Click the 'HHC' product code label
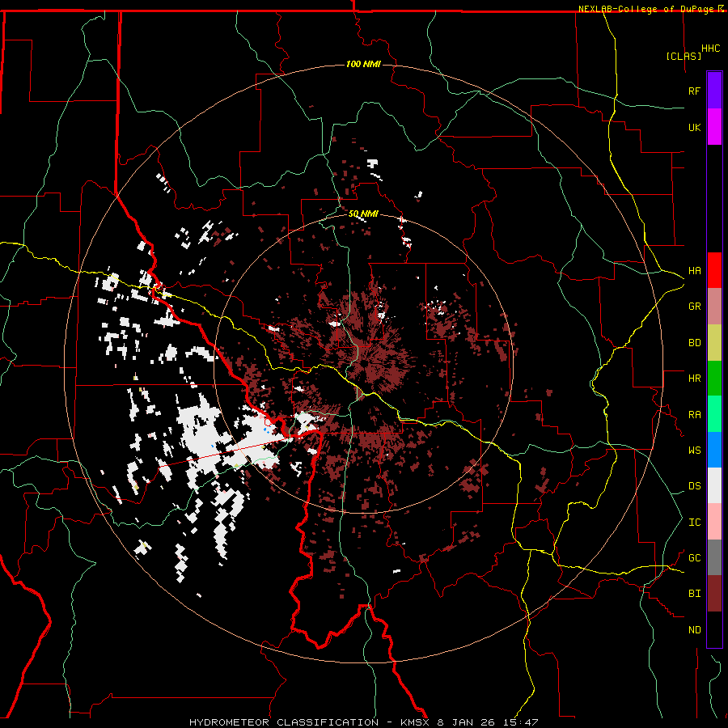Screen dimensions: 728x728 coord(710,49)
